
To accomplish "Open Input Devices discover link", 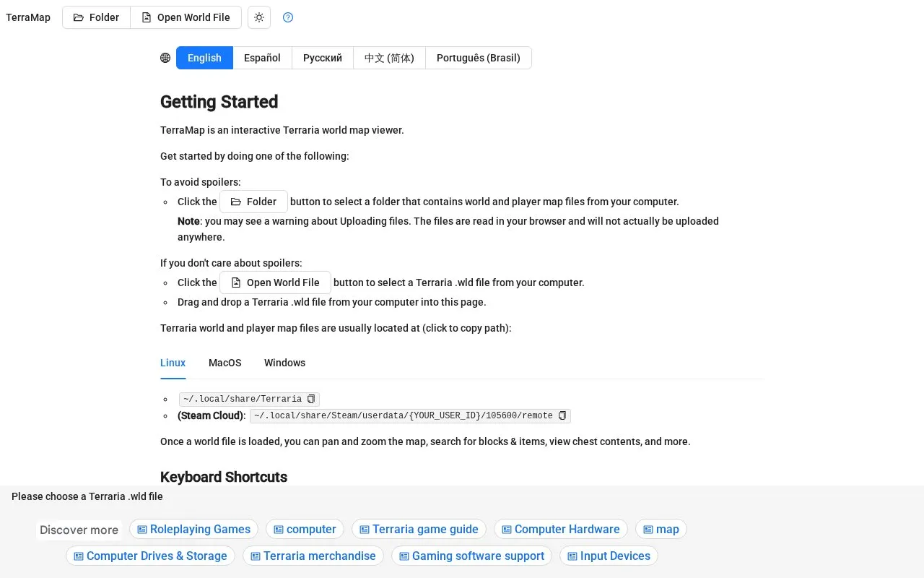I will (609, 556).
